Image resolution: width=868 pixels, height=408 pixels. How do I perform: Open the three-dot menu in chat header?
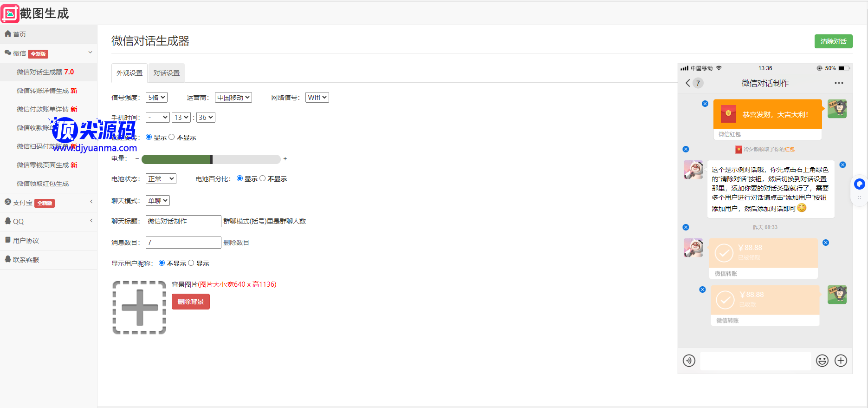tap(838, 83)
